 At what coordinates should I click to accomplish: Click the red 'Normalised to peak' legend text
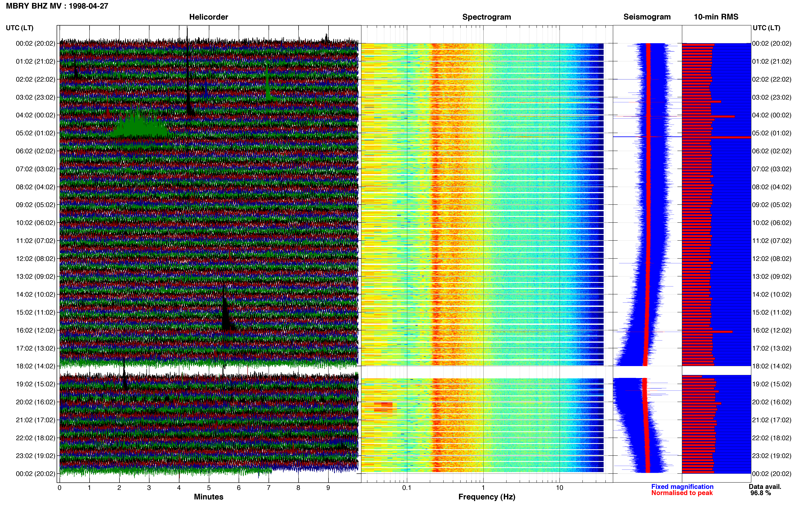pyautogui.click(x=682, y=493)
